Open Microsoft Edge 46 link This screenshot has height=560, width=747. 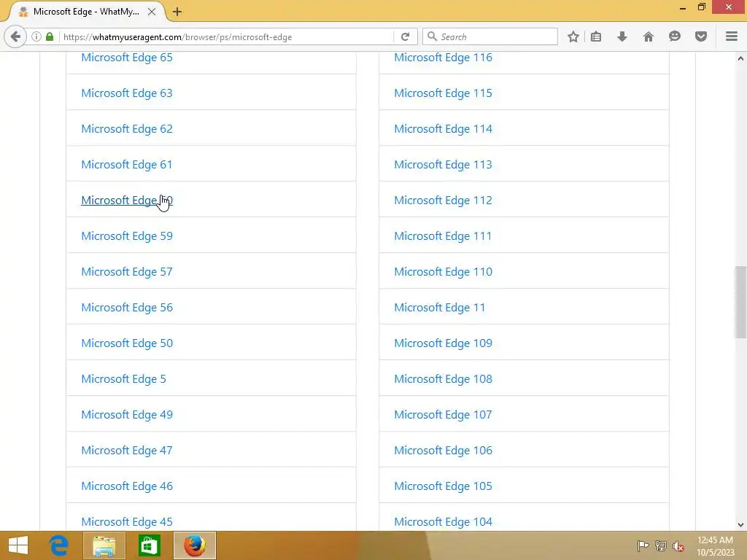click(127, 486)
